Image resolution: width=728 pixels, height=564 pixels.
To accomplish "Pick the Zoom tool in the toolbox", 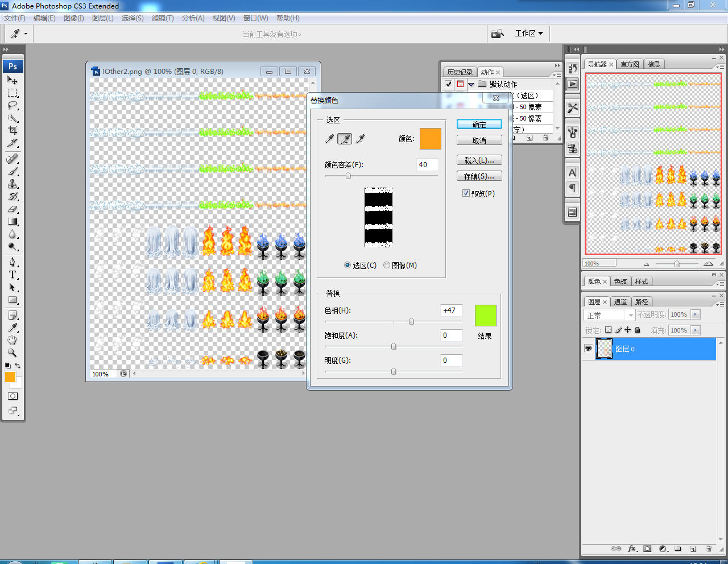I will [13, 353].
